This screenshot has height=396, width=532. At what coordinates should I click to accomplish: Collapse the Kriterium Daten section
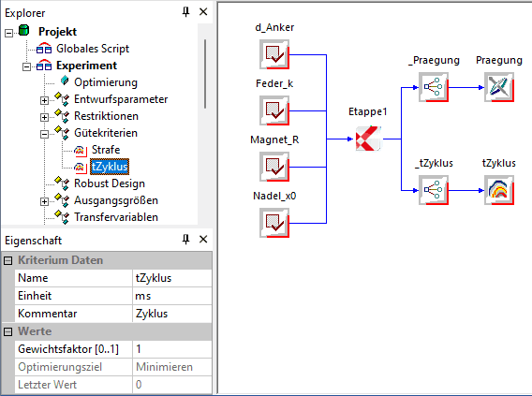pos(7,260)
